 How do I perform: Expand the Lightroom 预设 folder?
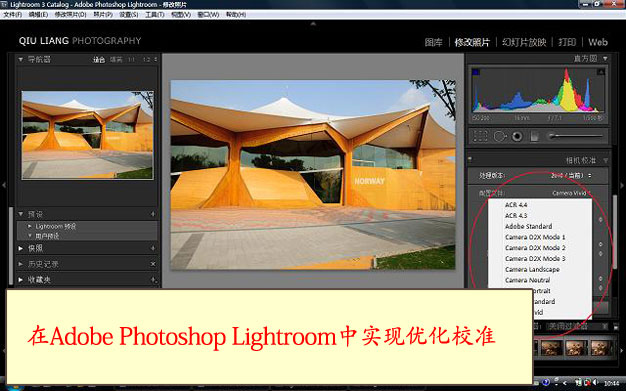[x=30, y=226]
